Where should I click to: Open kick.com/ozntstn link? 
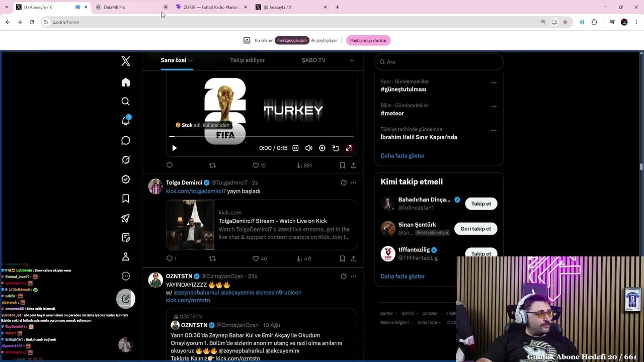pos(188,300)
